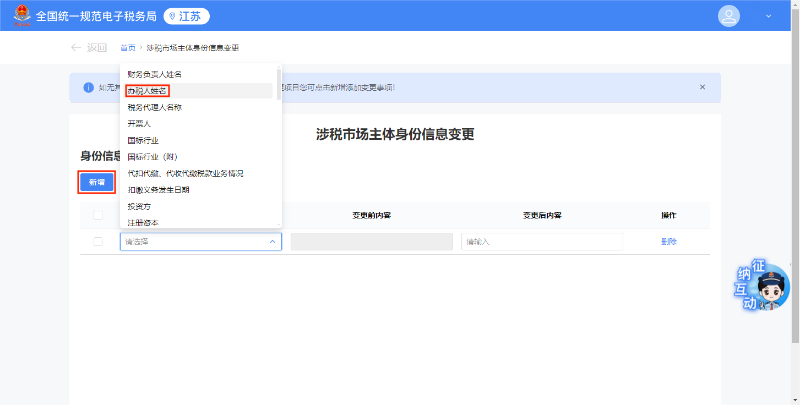Go to 首页 breadcrumb link
Screen dimensions: 800x405
click(128, 48)
